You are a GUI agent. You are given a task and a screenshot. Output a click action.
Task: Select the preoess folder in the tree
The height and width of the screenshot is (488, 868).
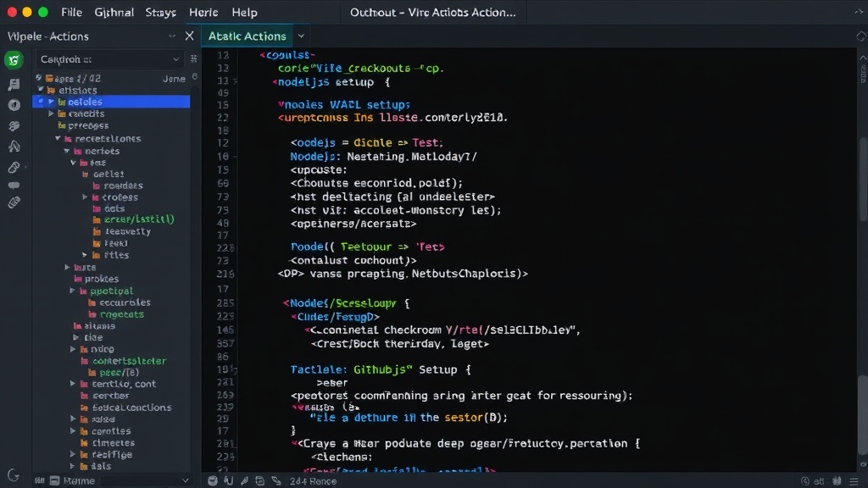click(88, 125)
